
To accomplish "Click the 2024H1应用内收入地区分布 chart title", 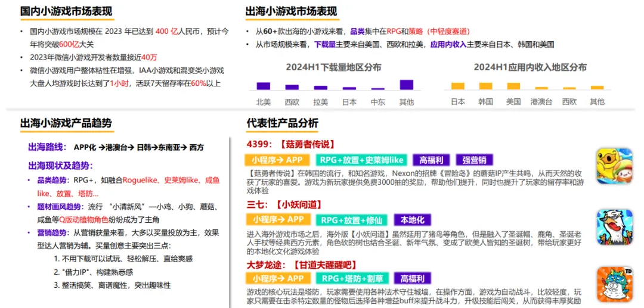I will [x=530, y=67].
